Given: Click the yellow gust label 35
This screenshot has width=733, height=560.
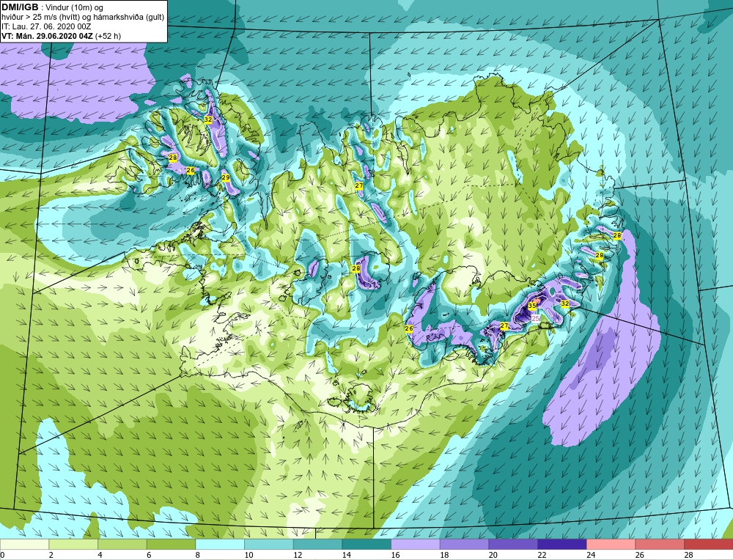Looking at the screenshot, I should 532,306.
